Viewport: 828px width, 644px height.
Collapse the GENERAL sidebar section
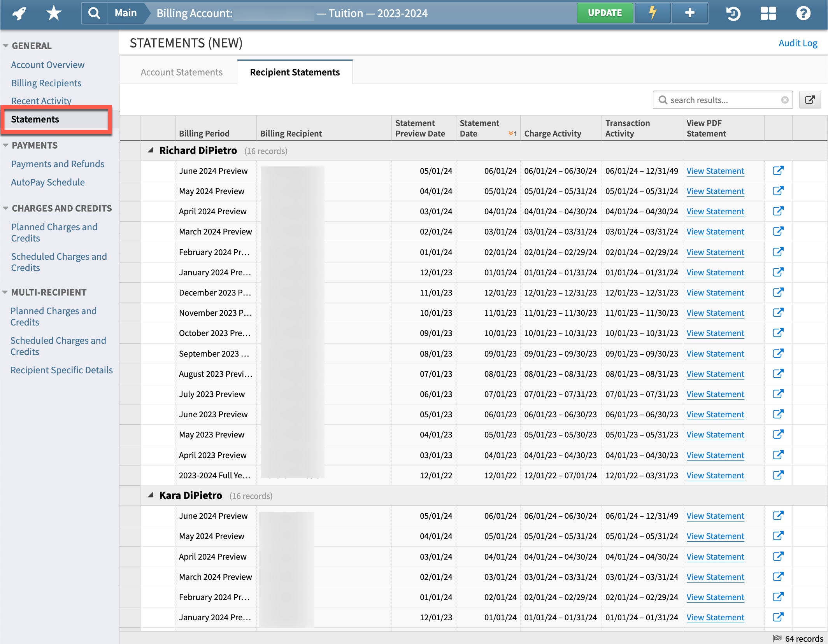coord(5,45)
